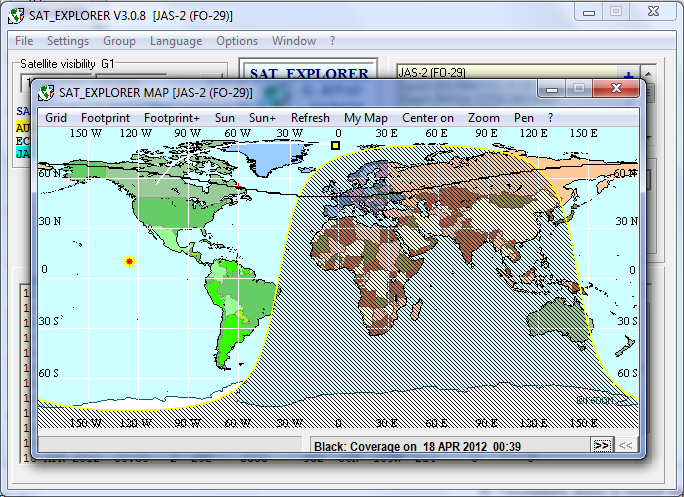The width and height of the screenshot is (684, 497).
Task: Click the yellow satellite position marker
Action: click(x=335, y=145)
